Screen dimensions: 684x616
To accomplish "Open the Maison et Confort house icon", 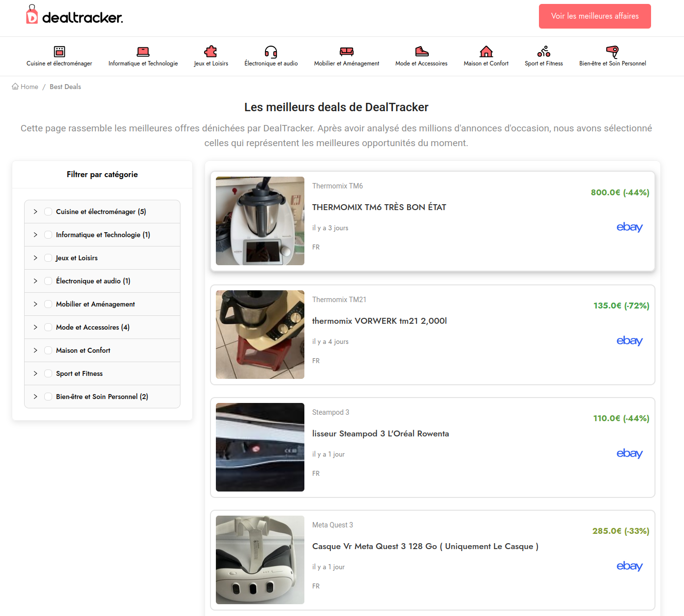I will pyautogui.click(x=486, y=52).
